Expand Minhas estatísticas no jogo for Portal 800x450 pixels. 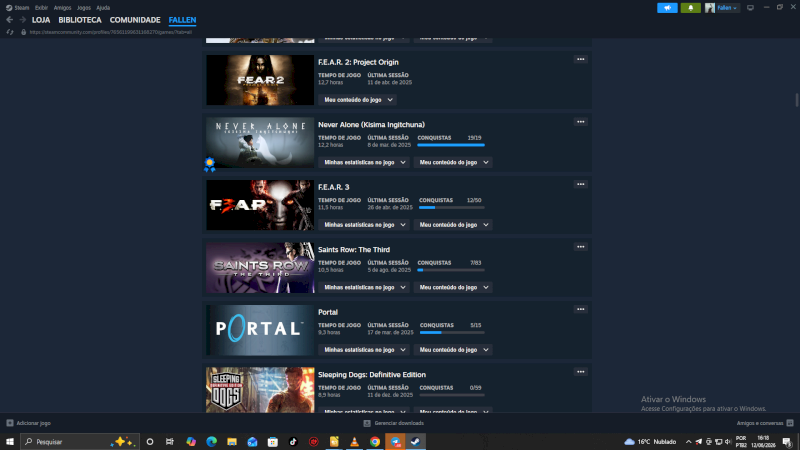pyautogui.click(x=364, y=350)
